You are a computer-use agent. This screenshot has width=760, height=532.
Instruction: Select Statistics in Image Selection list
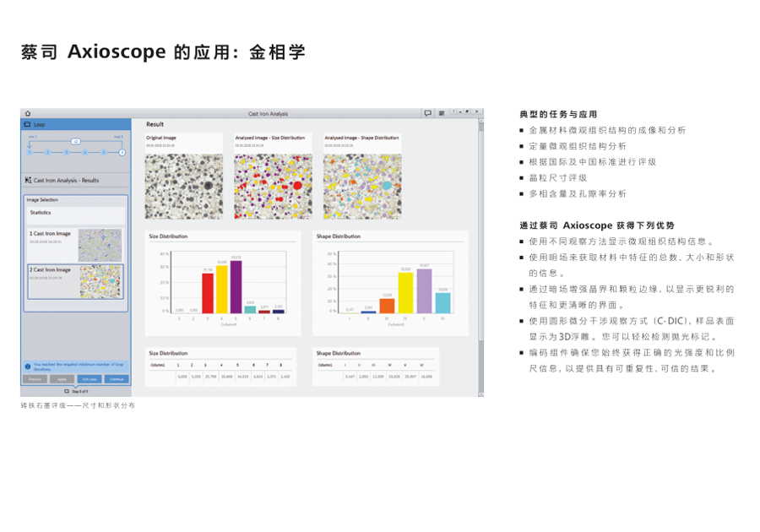(x=75, y=213)
